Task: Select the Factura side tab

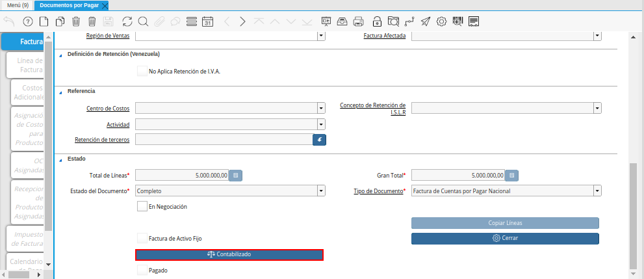Action: coord(23,42)
